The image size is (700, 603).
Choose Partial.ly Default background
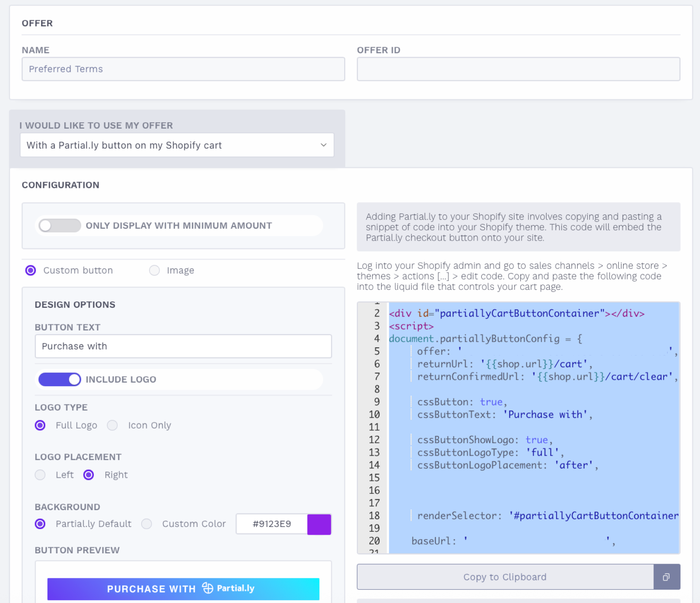[40, 524]
